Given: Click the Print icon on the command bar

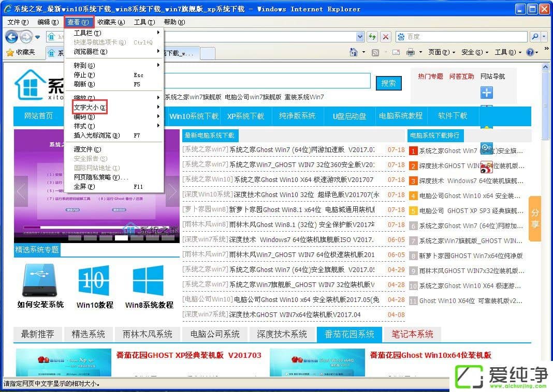Looking at the screenshot, I should pyautogui.click(x=411, y=50).
